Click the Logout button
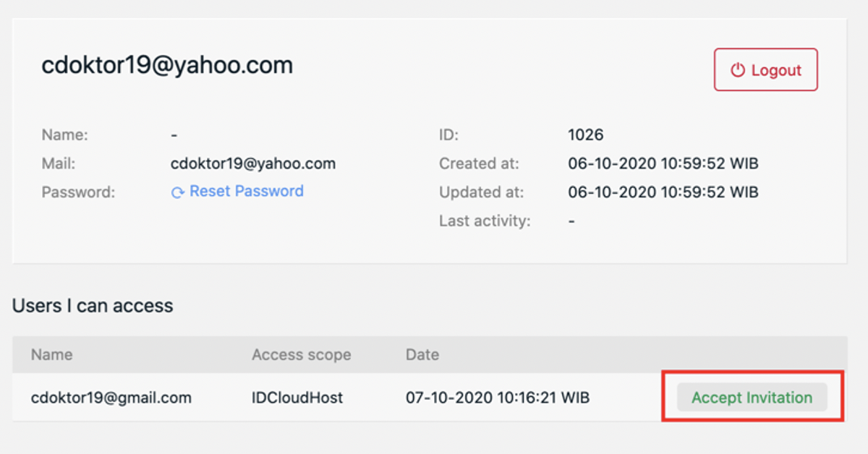This screenshot has height=454, width=868. [765, 70]
